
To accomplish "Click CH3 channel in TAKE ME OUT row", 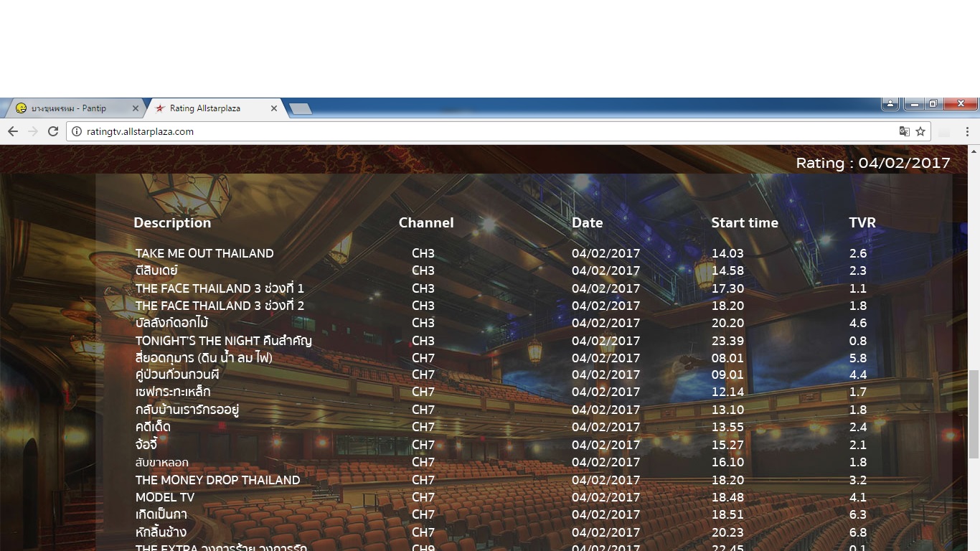I will [423, 253].
